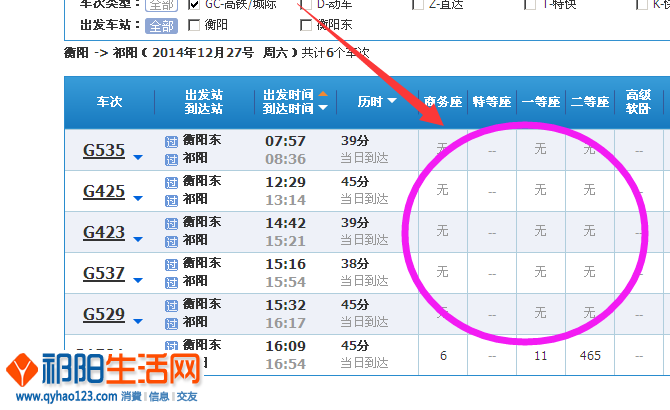Click the 过 icon beside 衡阳东 for G535
The width and height of the screenshot is (670, 410).
(x=171, y=142)
